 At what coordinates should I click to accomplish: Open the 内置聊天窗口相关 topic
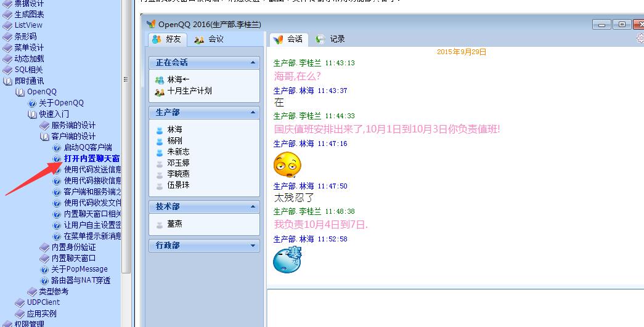[x=92, y=214]
